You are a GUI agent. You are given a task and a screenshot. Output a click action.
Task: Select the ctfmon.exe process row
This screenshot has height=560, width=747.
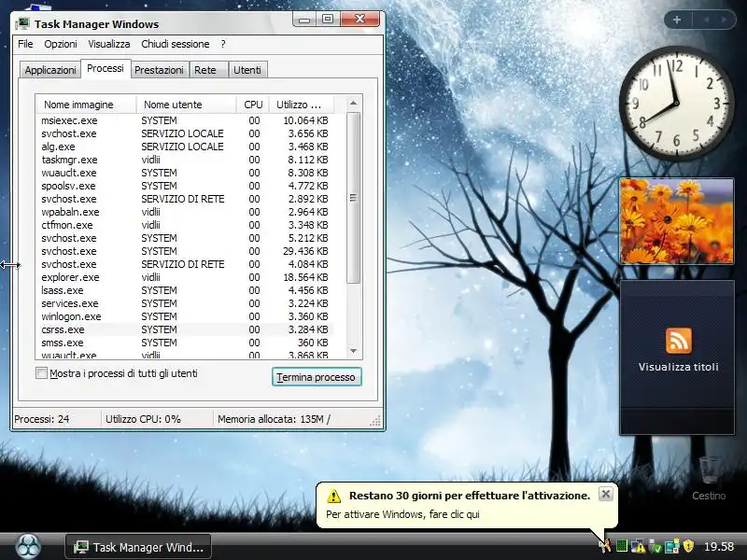(185, 225)
